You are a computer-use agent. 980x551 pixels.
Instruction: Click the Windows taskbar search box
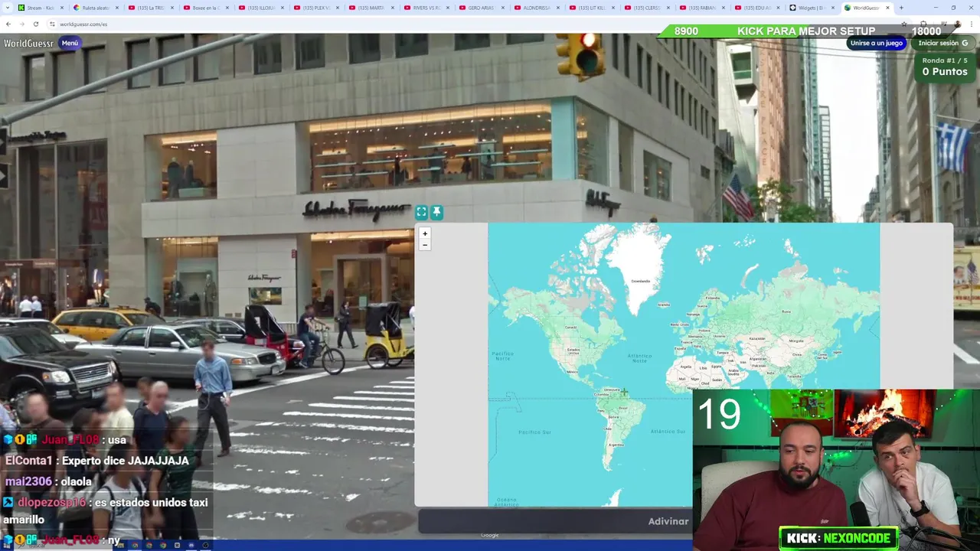(61, 546)
